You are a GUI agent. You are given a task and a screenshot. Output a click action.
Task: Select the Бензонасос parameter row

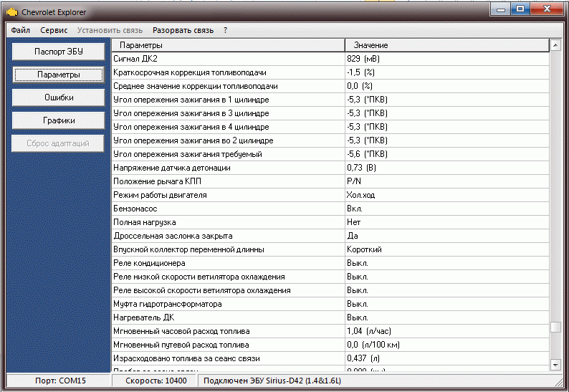click(x=227, y=209)
